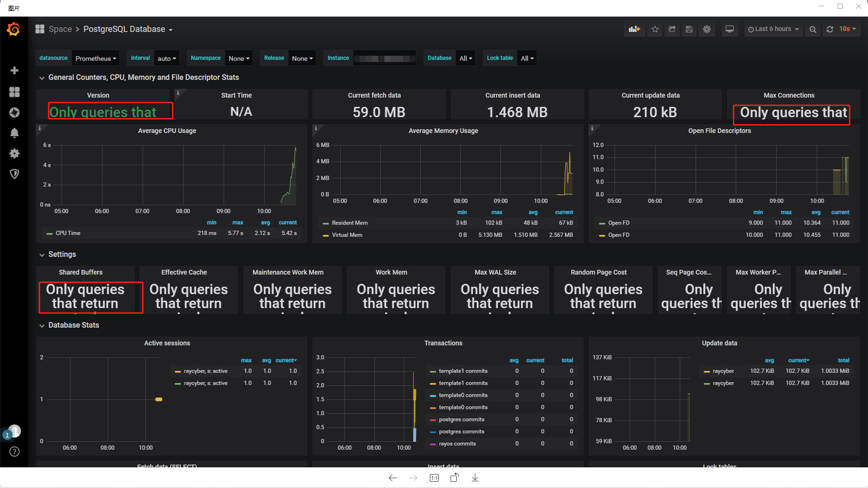Sort CPU Usage legend by max
This screenshot has width=868, height=488.
[238, 223]
